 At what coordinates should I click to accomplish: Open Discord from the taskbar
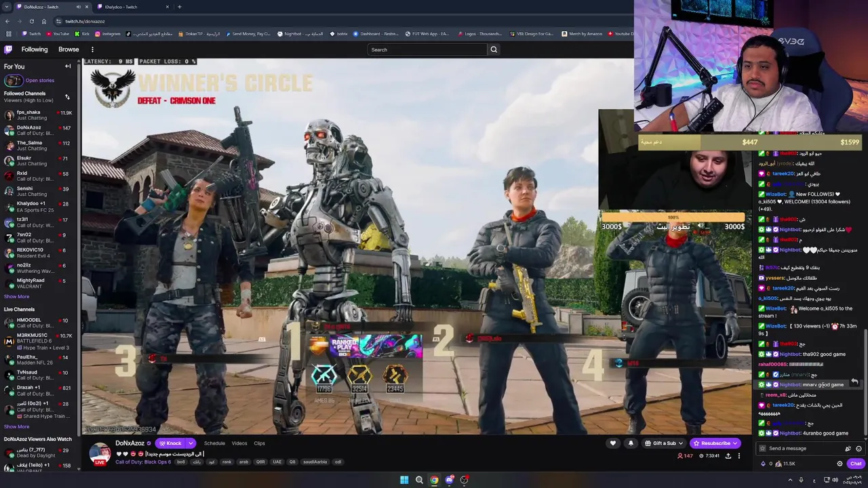[449, 480]
